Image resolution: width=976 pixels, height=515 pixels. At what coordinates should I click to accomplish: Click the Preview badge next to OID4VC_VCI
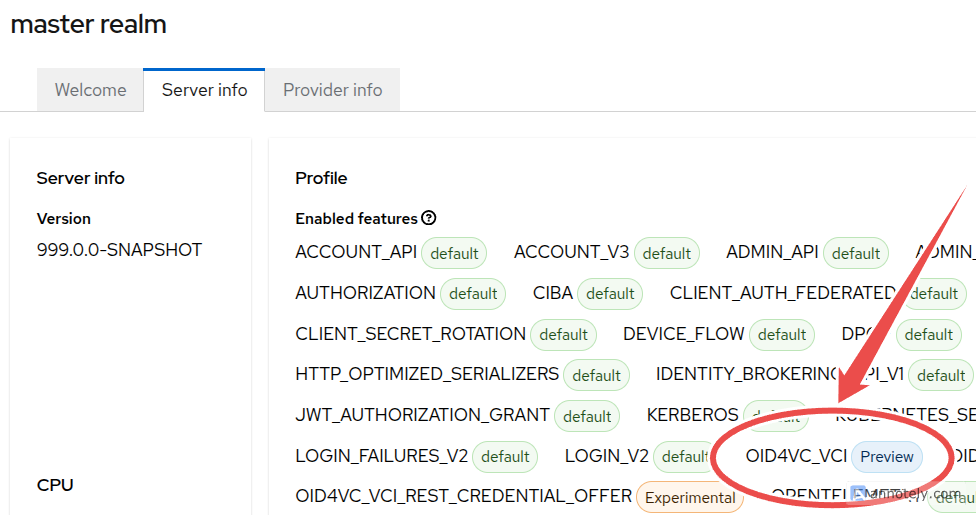(x=887, y=457)
